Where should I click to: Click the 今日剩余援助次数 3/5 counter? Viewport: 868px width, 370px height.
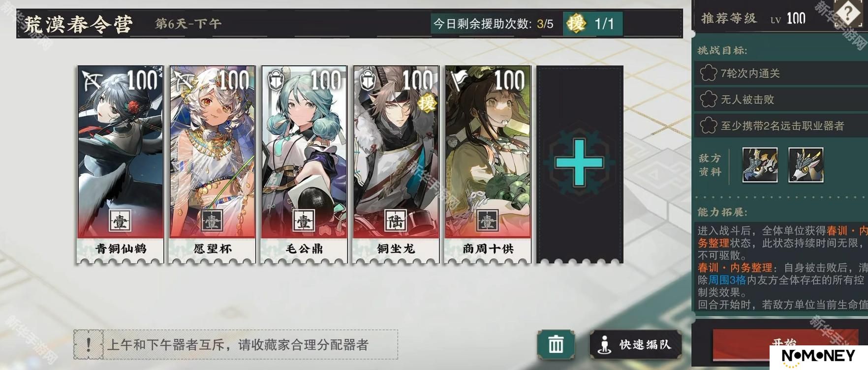(x=493, y=24)
